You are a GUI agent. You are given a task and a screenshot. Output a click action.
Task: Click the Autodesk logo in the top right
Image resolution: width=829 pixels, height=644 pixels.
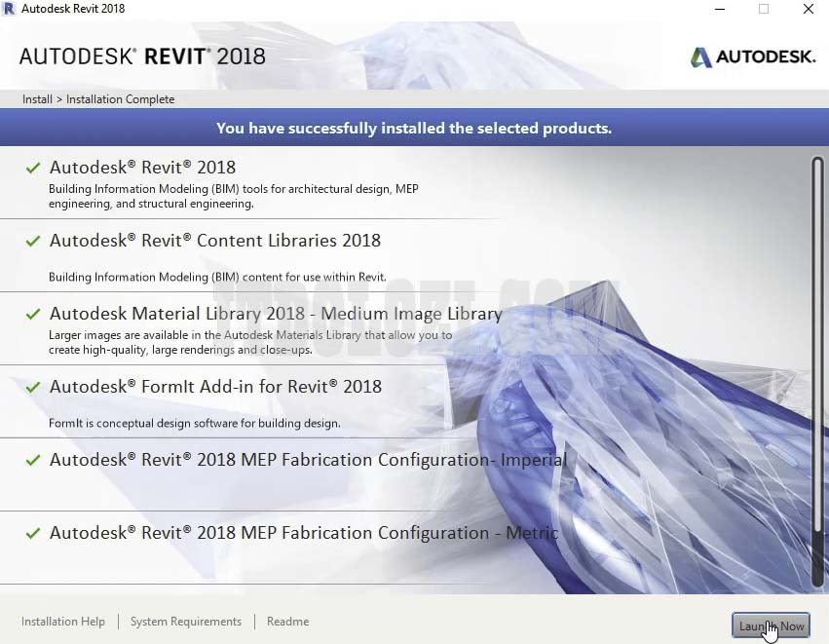pyautogui.click(x=751, y=57)
